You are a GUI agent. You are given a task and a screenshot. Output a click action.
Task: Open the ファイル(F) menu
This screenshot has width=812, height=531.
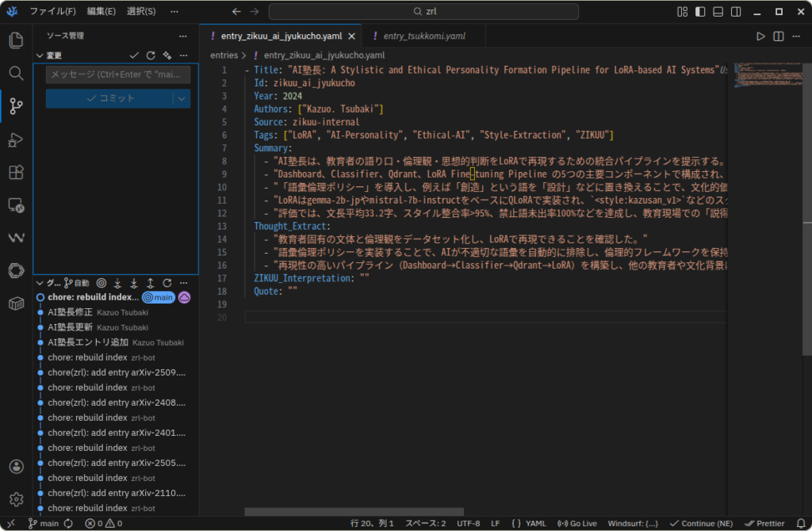(53, 12)
